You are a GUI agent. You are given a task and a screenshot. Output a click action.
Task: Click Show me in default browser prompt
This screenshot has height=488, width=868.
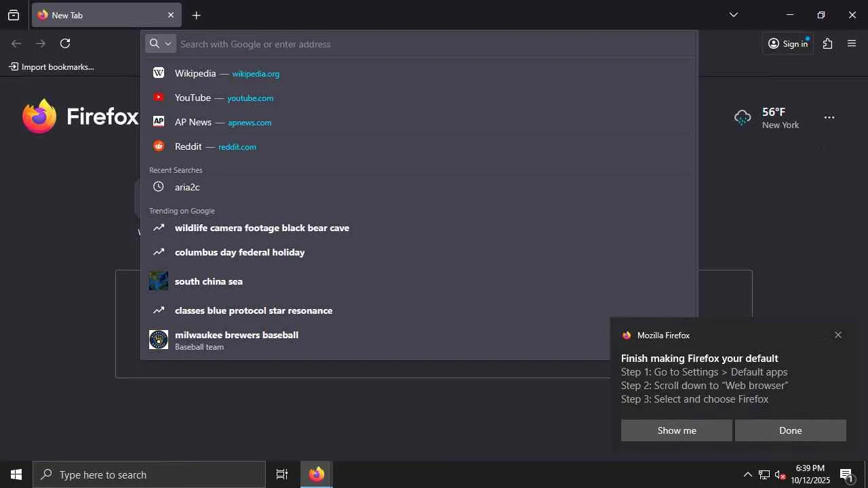677,430
